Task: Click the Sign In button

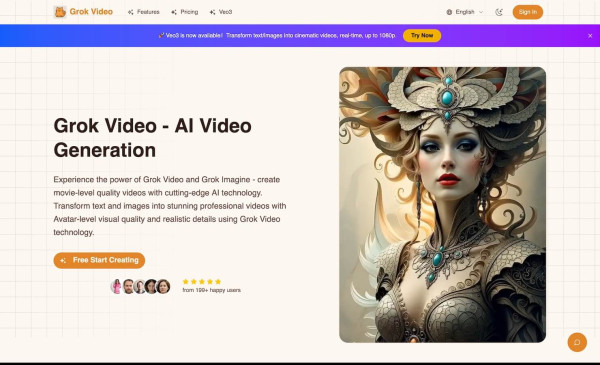Action: point(528,12)
